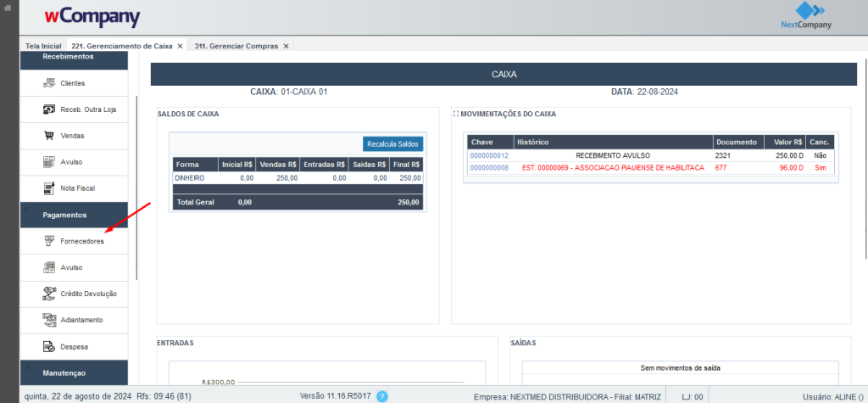Screen dimensions: 868x403
Task: Select Crédito Devolução in sidebar
Action: (88, 294)
